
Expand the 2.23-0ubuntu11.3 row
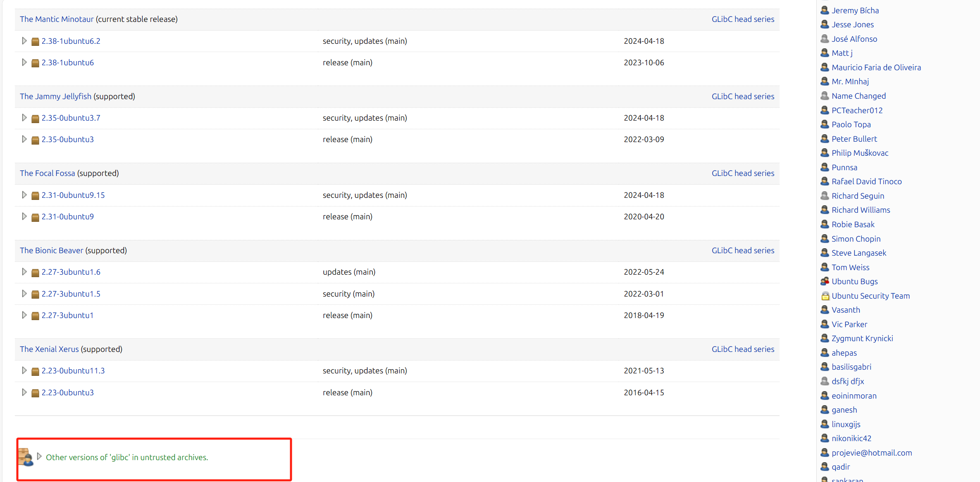pos(24,370)
